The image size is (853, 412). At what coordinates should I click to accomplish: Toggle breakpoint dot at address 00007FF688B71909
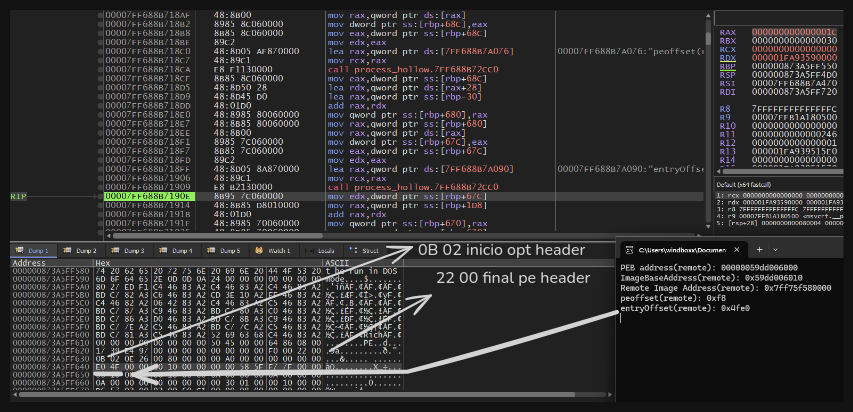pos(98,187)
